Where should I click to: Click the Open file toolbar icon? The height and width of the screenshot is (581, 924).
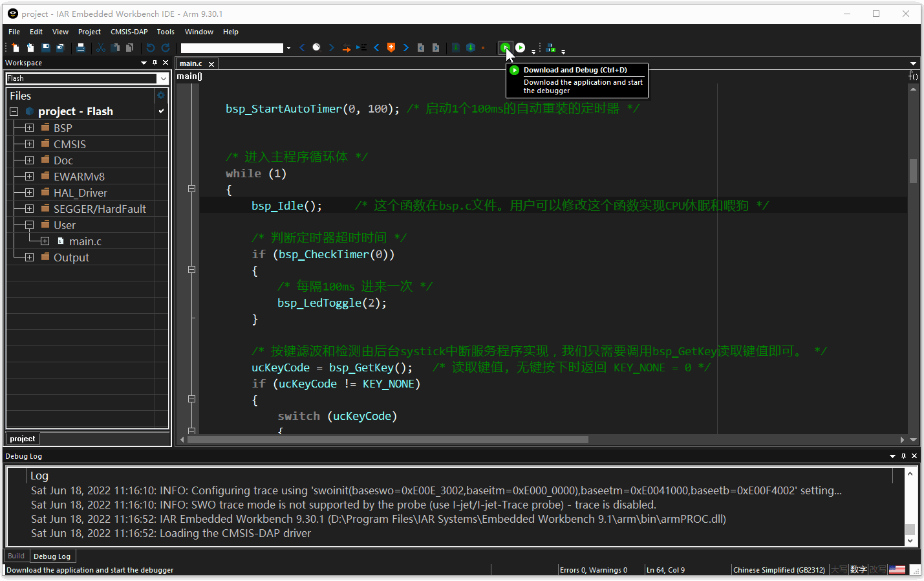[x=30, y=47]
